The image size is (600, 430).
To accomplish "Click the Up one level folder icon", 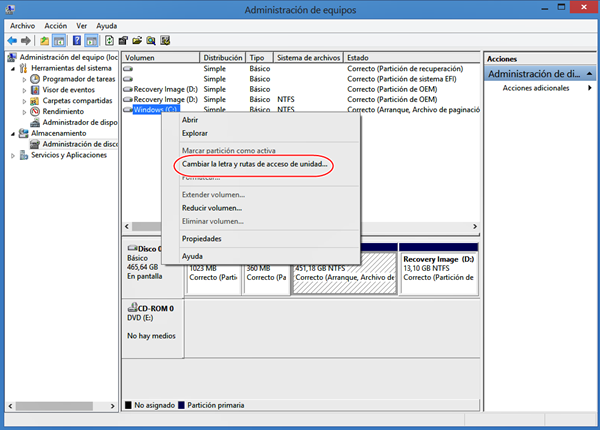I will 45,41.
